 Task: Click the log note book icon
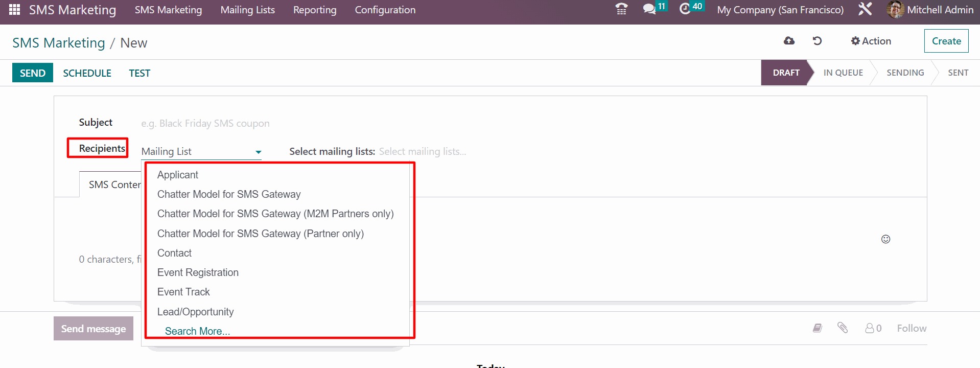pyautogui.click(x=818, y=328)
